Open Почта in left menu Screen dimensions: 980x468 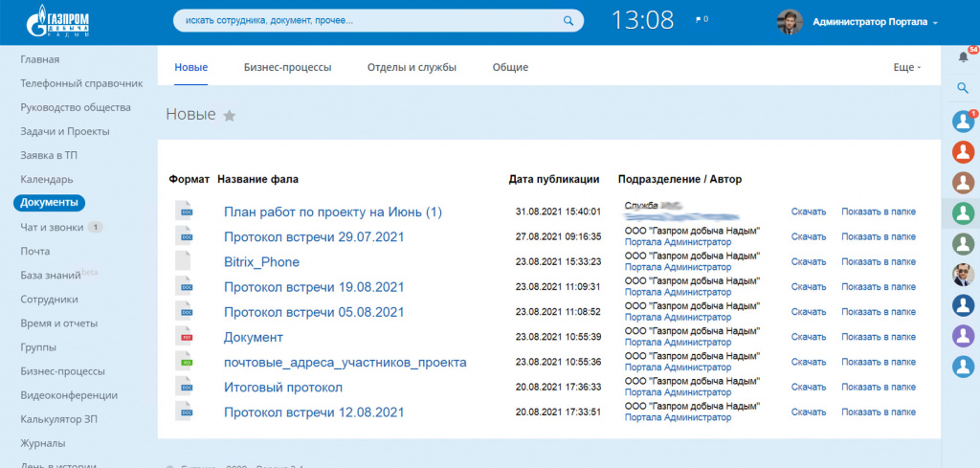pos(35,251)
